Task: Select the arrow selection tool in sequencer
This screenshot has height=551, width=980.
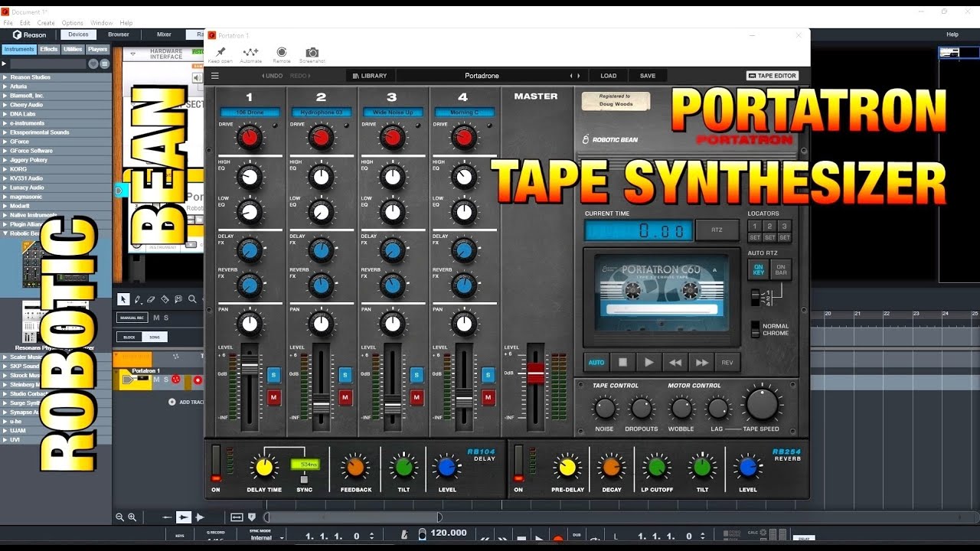Action: pos(123,299)
